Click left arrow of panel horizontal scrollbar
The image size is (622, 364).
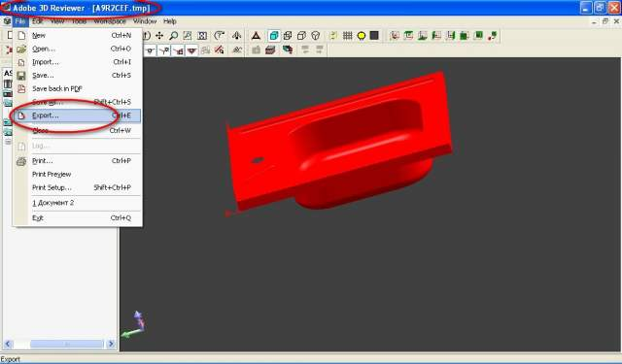click(8, 344)
